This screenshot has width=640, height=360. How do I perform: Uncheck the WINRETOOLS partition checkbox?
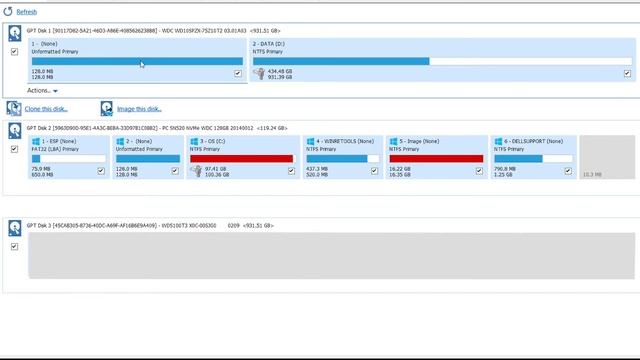coord(375,171)
